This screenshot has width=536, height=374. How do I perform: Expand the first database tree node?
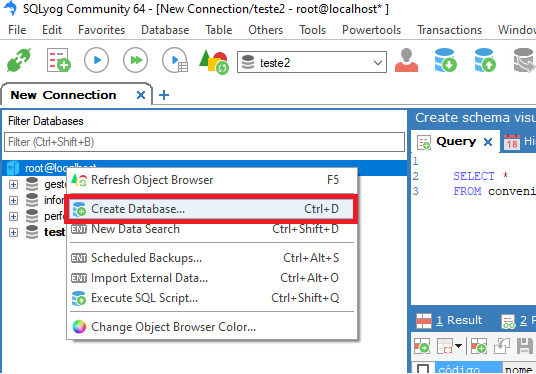click(x=13, y=185)
